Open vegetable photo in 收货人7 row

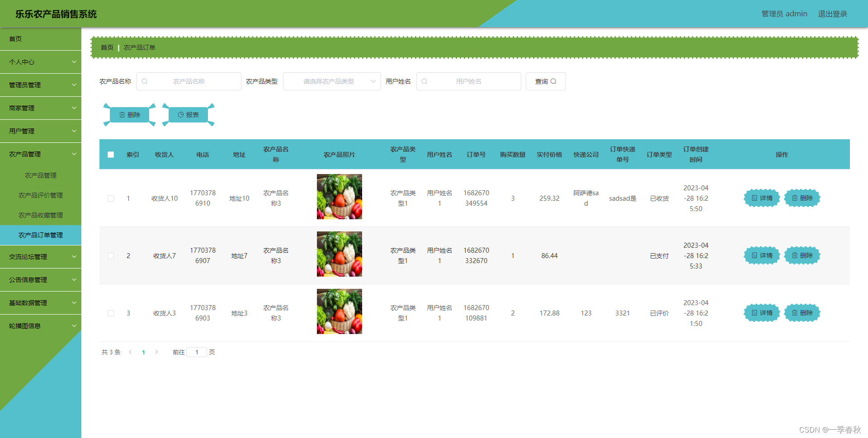coord(340,254)
